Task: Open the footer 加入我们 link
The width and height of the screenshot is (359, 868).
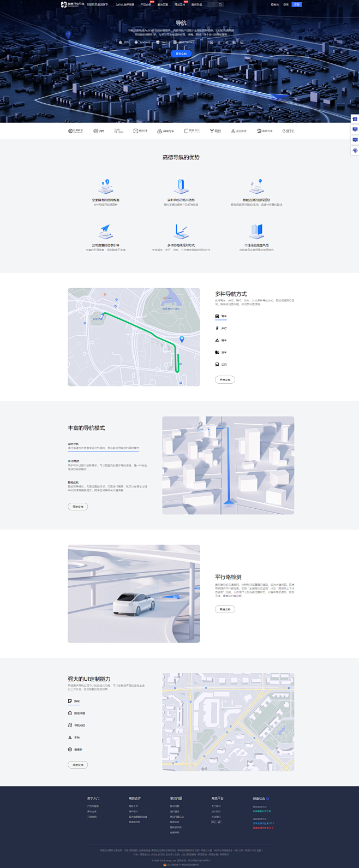Action: click(x=216, y=811)
